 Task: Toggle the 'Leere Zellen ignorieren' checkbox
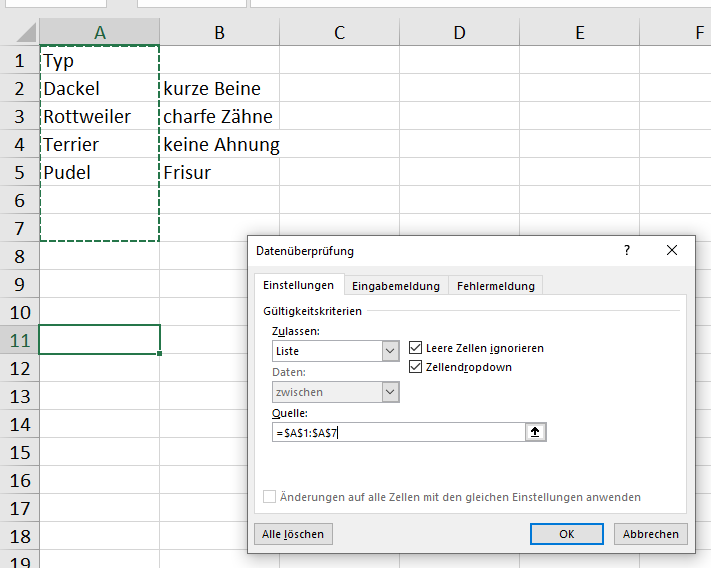tap(417, 348)
